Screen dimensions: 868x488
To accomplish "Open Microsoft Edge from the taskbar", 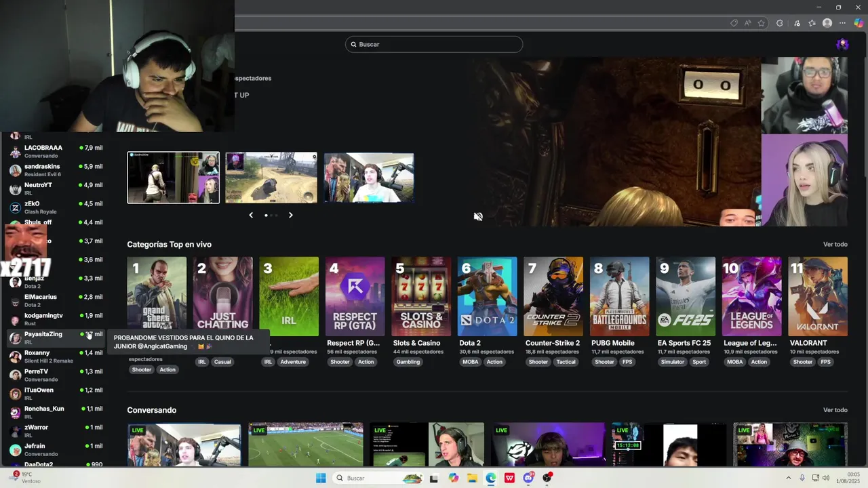I will [x=491, y=478].
